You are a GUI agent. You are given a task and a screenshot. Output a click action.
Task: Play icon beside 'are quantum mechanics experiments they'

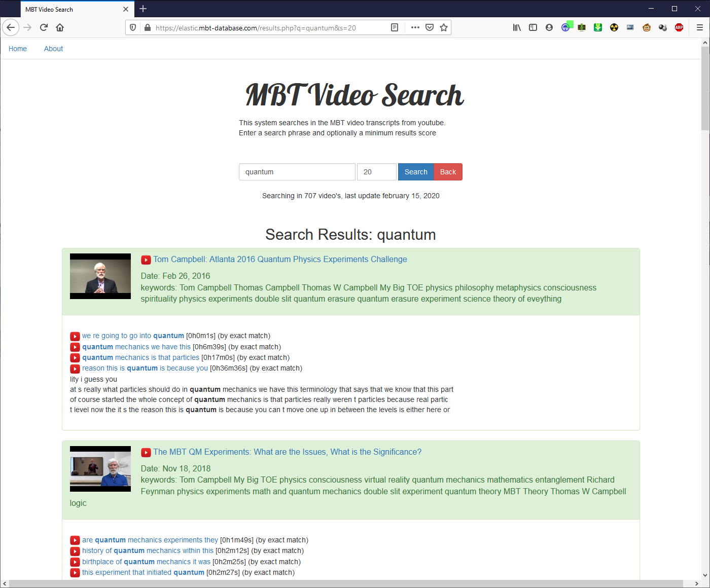(75, 540)
